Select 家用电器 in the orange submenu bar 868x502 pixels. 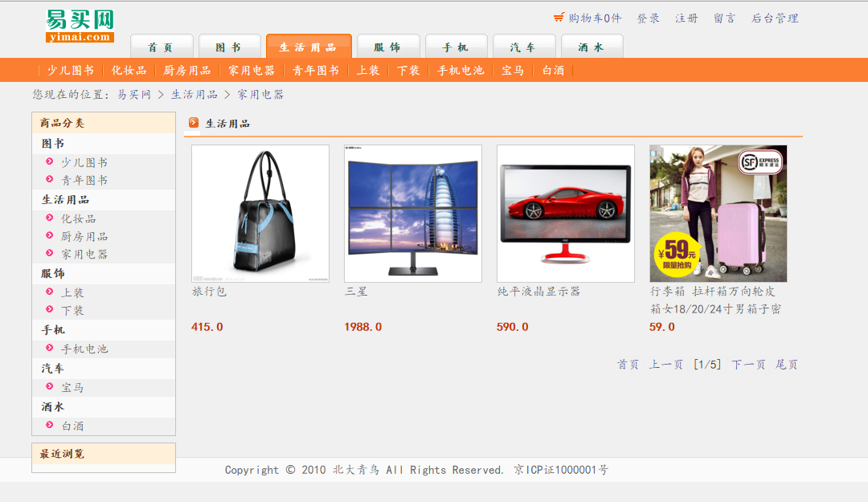click(x=252, y=71)
